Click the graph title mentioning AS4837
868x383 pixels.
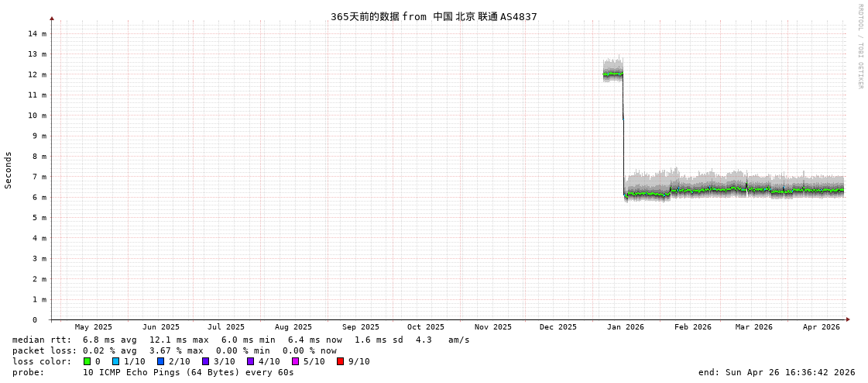(x=434, y=16)
